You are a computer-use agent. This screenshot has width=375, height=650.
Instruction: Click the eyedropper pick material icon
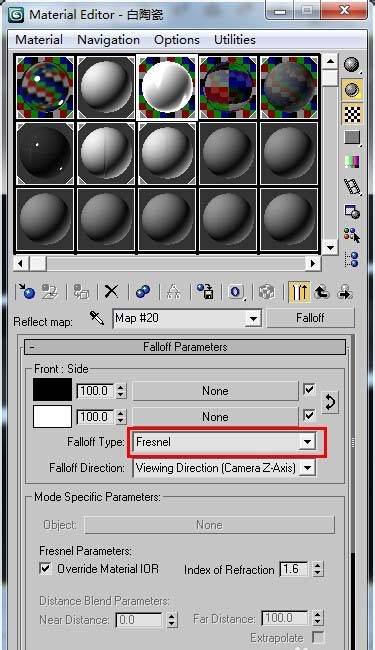[x=97, y=318]
